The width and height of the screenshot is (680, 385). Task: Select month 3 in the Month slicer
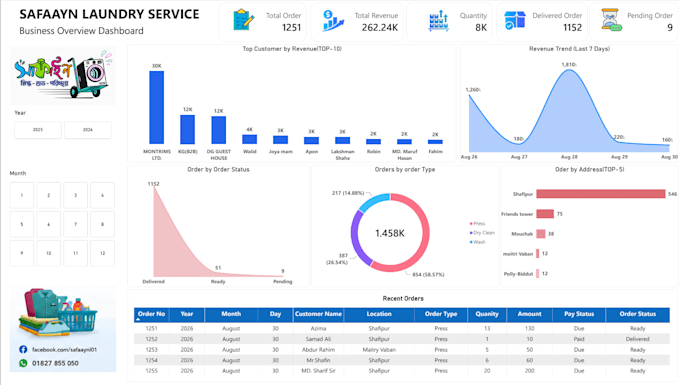(x=75, y=195)
